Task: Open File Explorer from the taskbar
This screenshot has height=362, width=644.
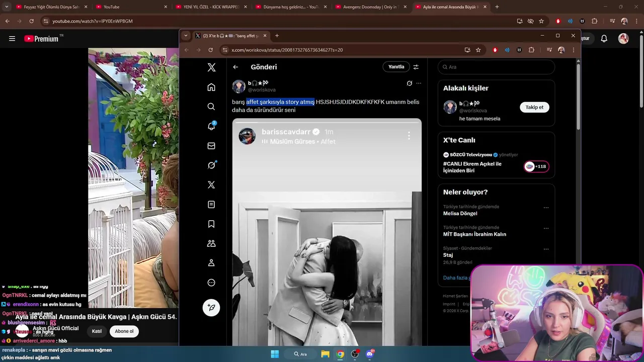Action: click(326, 354)
